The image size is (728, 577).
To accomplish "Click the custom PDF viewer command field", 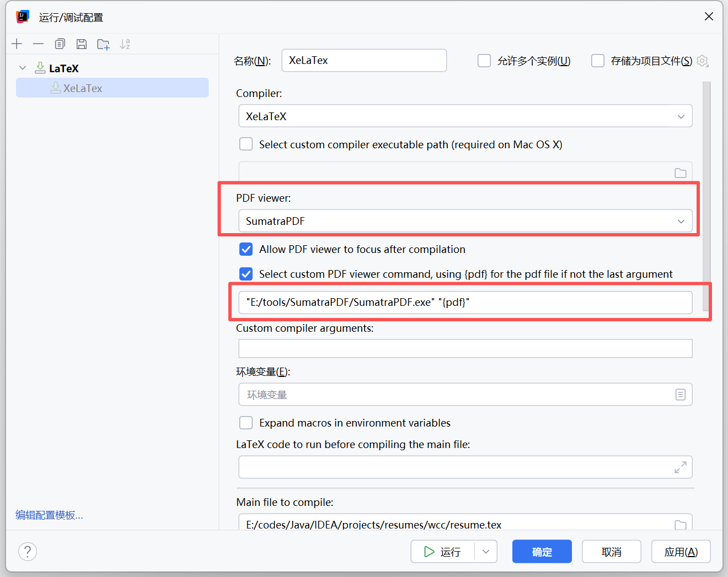I will click(465, 302).
